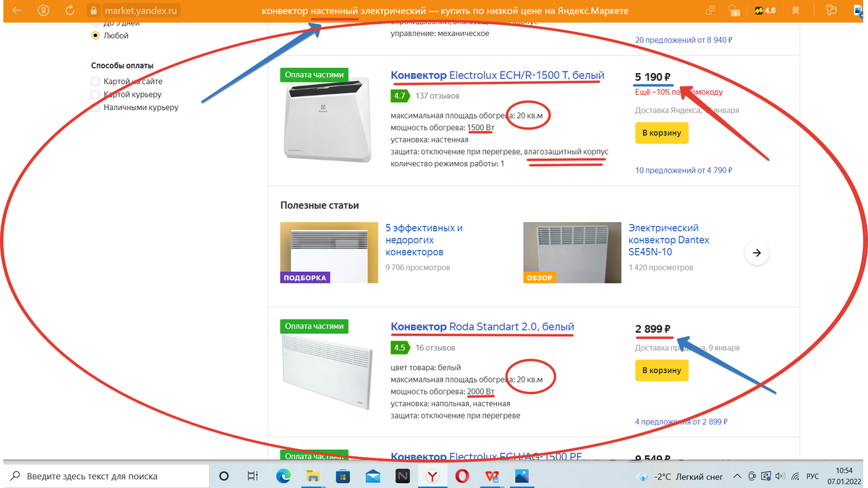Add the Electrolux ECH/R-1500 T to the cart
The width and height of the screenshot is (868, 488).
(662, 133)
